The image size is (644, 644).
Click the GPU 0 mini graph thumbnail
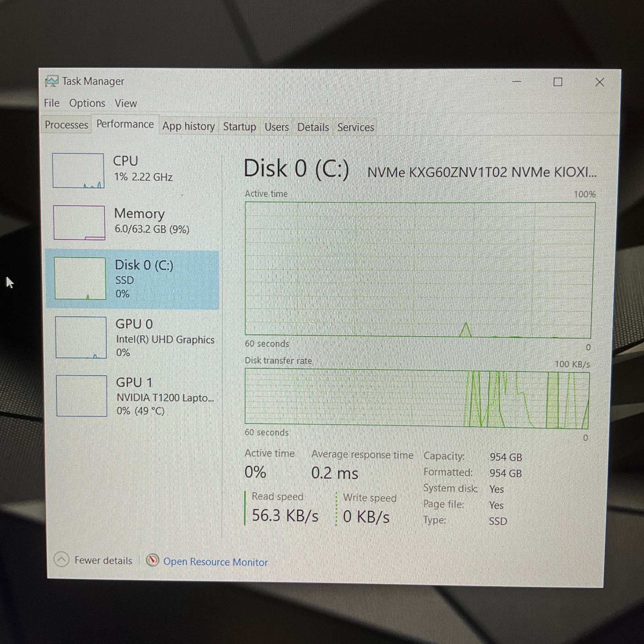[x=81, y=337]
